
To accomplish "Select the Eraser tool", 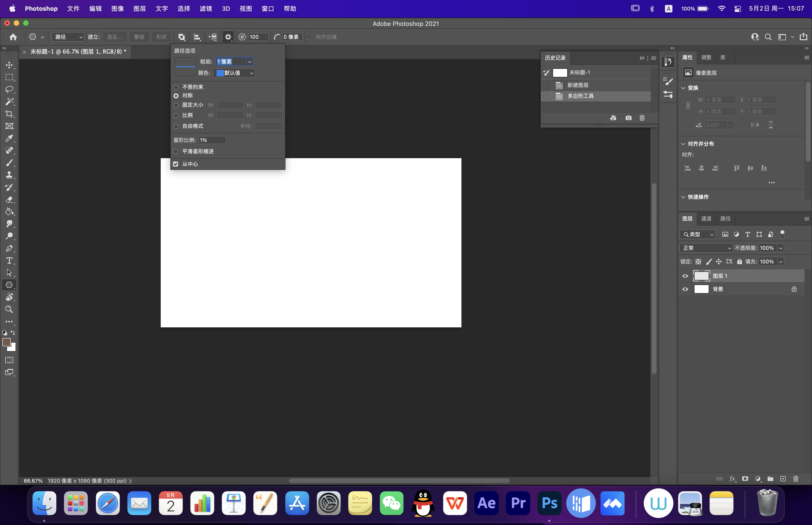I will [x=9, y=200].
